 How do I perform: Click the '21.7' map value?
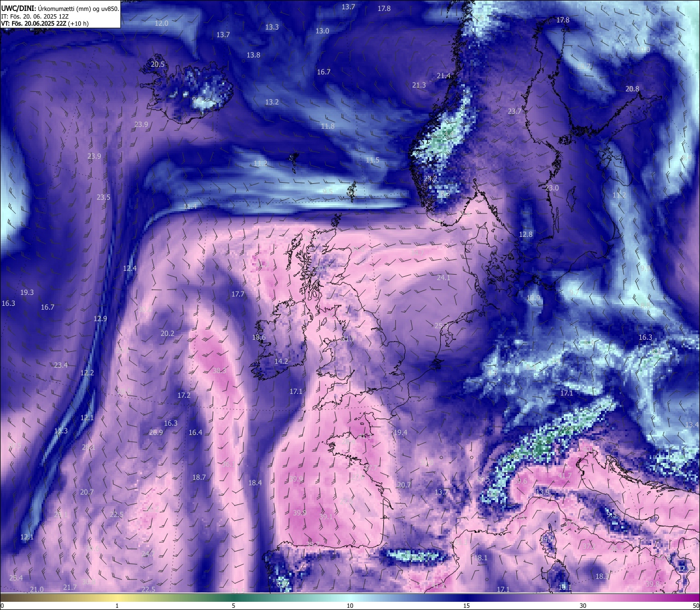pyautogui.click(x=70, y=587)
